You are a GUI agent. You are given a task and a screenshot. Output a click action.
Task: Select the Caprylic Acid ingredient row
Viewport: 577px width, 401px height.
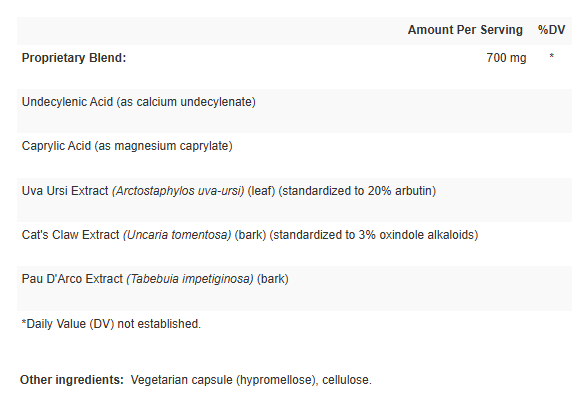(294, 155)
